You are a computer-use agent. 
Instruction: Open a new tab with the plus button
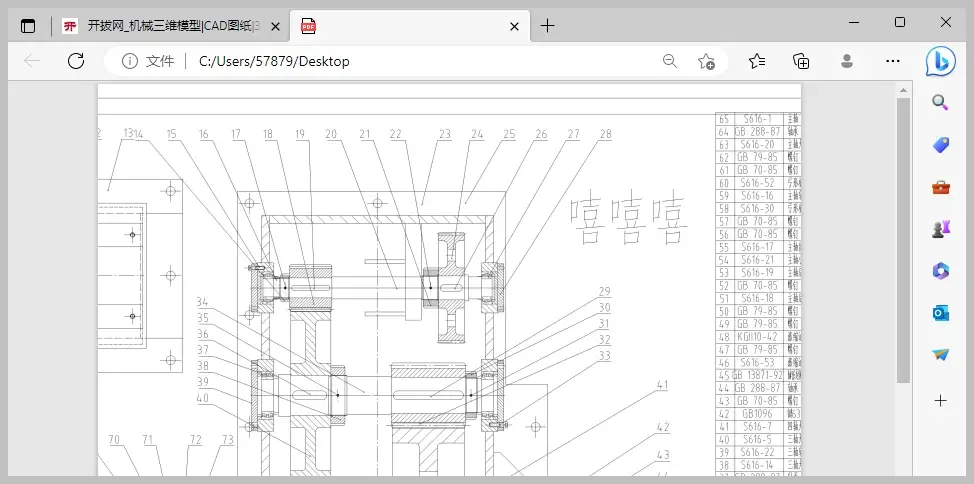(547, 25)
